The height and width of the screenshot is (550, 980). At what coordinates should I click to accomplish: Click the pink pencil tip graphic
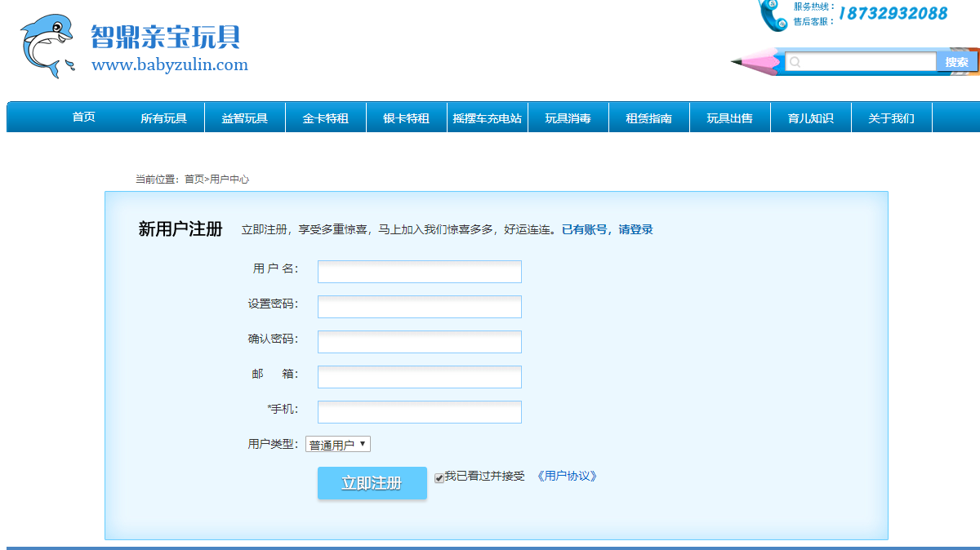point(756,62)
